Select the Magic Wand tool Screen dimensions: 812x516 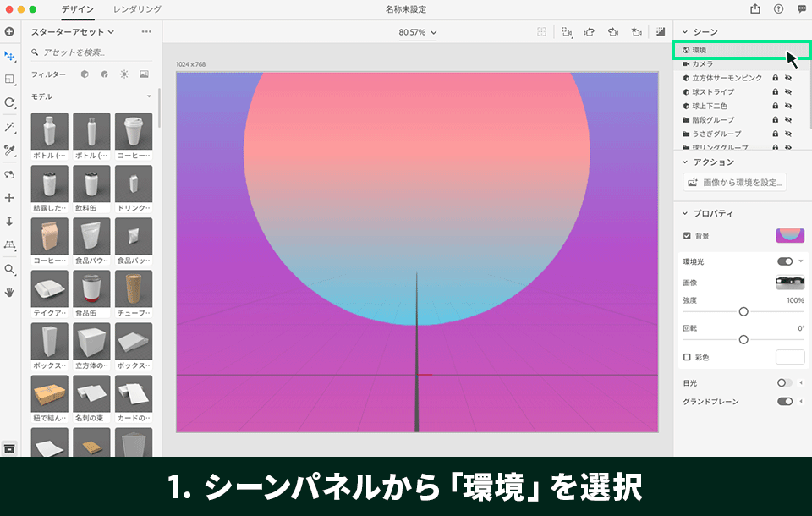pyautogui.click(x=9, y=127)
